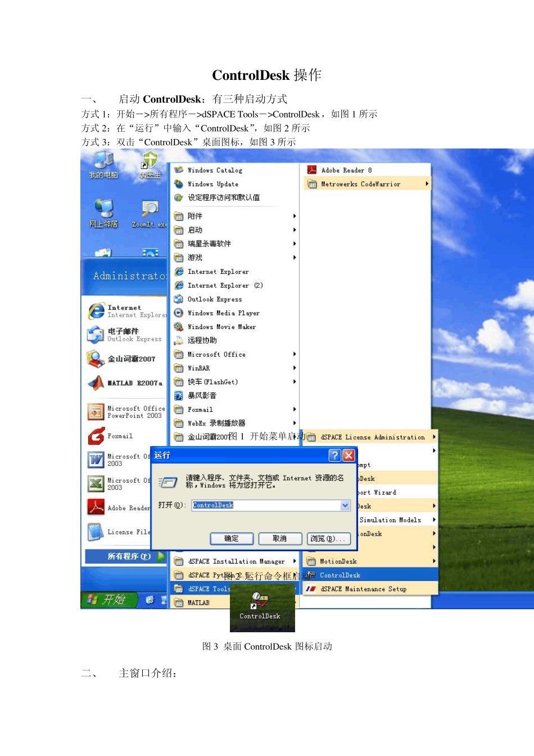The width and height of the screenshot is (534, 756).
Task: Open Microsoft Office PowerPoint 2003 shortcut
Action: (x=127, y=412)
